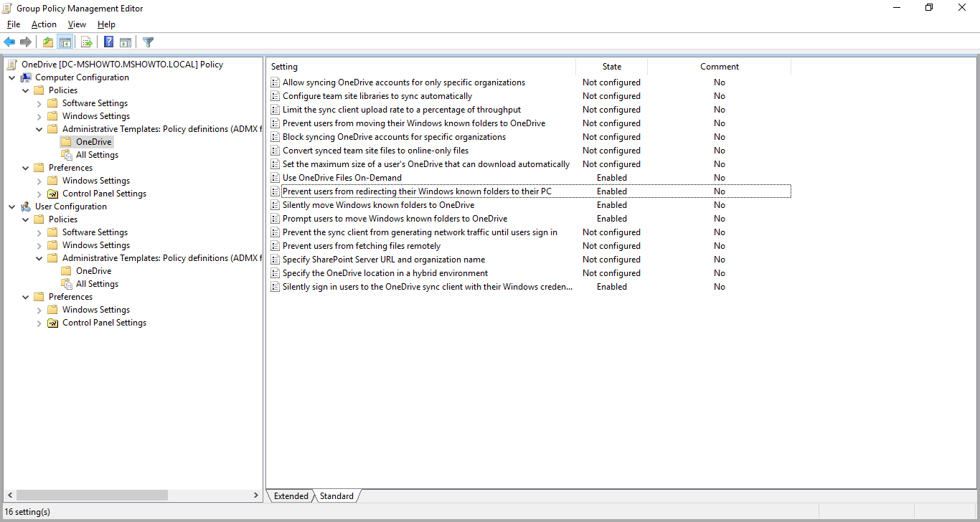Viewport: 980px width, 522px height.
Task: Select 'Prevent the sync client from generating network traffic'
Action: click(x=420, y=232)
